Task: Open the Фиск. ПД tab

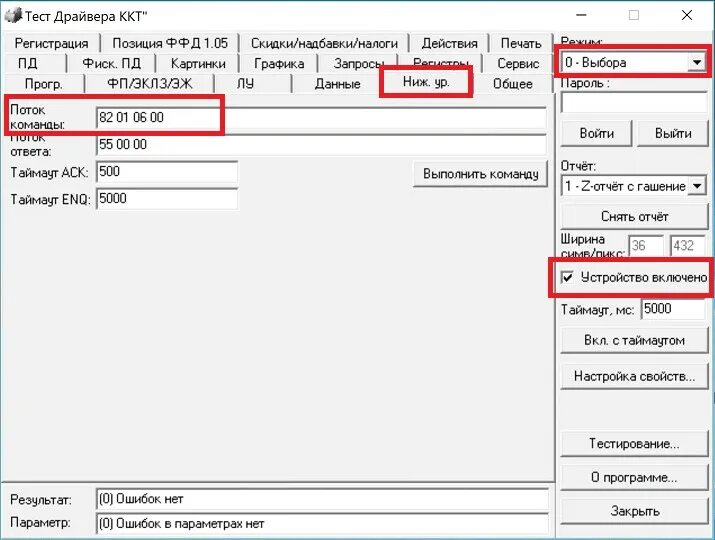Action: tap(111, 63)
